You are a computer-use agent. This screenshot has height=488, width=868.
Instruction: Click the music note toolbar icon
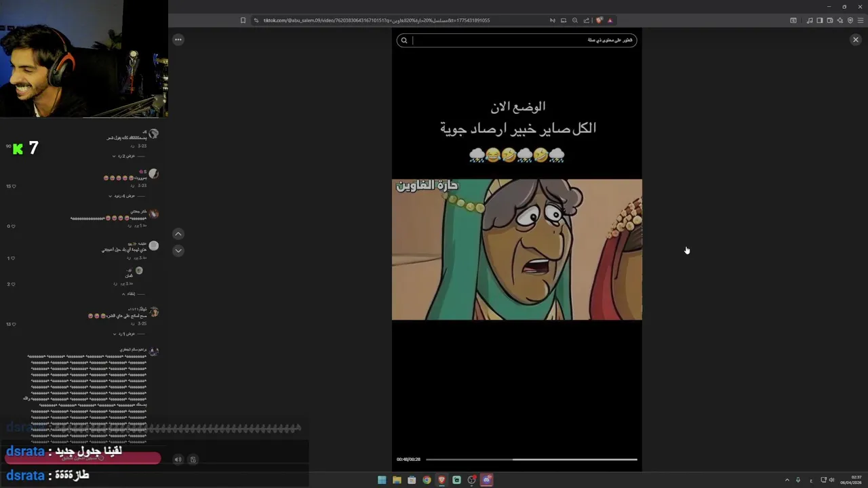click(x=810, y=20)
